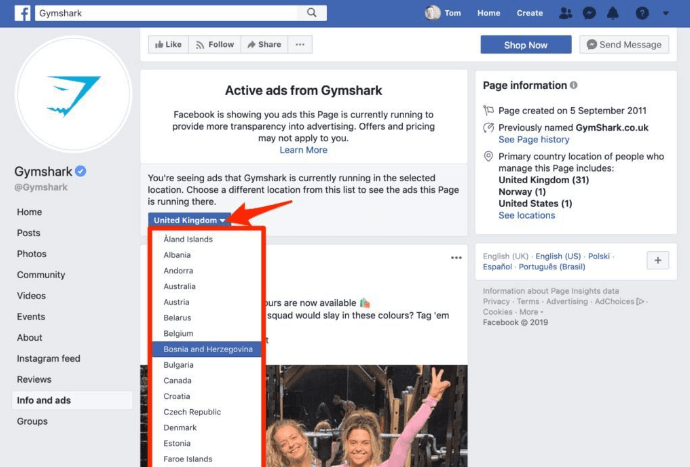Click the search magnifier icon
This screenshot has width=690, height=467.
pos(313,13)
